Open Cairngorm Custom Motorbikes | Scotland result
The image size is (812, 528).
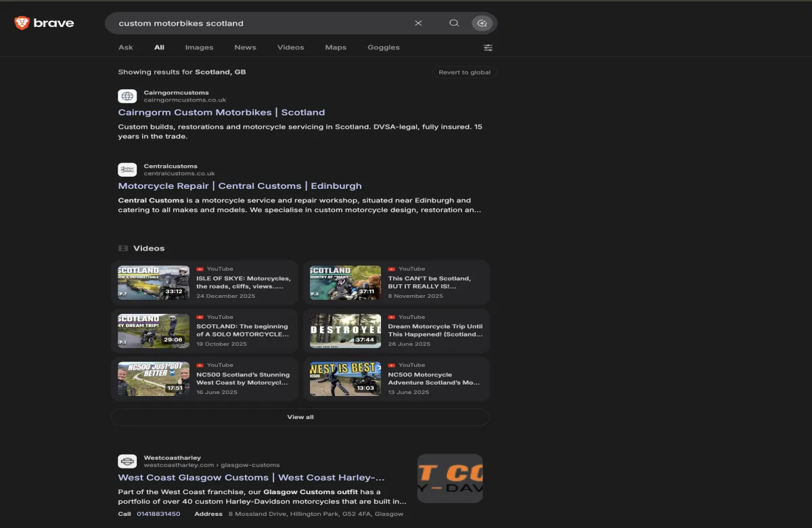(x=221, y=112)
